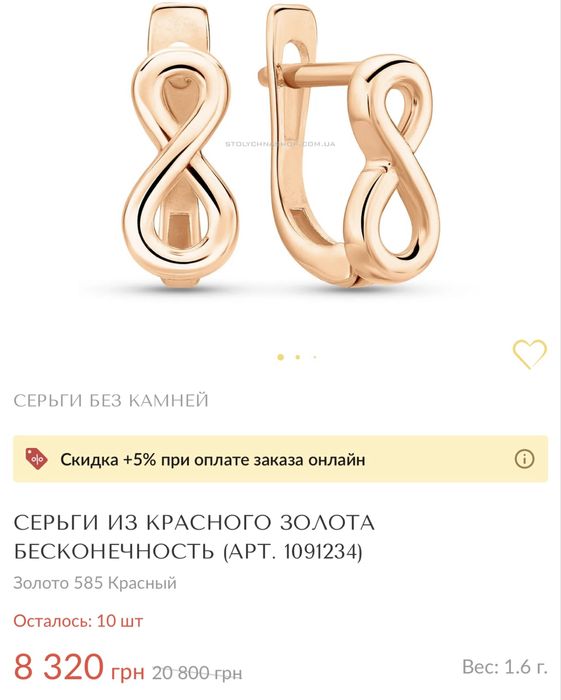Tap the 8 320 грн sale price
Image resolution: width=561 pixels, height=700 pixels.
[79, 667]
